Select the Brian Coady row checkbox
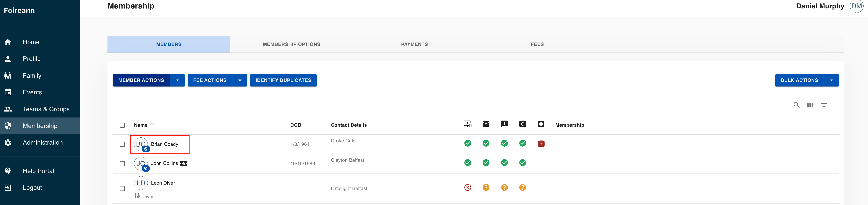Screen dimensions: 868x205 coord(122,144)
